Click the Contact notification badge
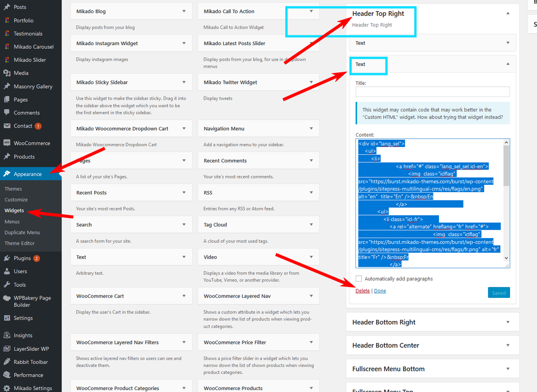The width and height of the screenshot is (537, 392). 38,126
